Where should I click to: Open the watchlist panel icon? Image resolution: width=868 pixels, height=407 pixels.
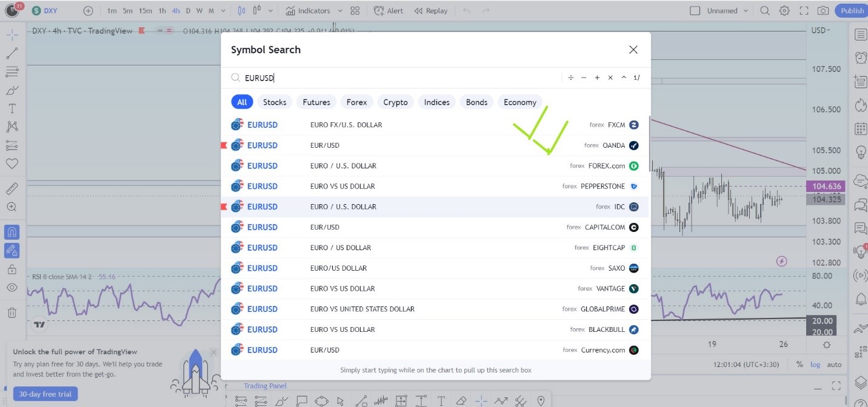860,35
